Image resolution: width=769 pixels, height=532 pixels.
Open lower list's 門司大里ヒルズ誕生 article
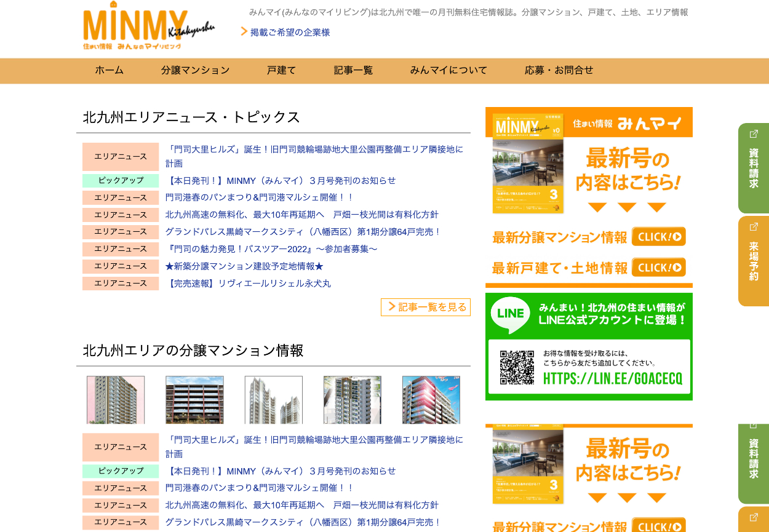coord(314,447)
